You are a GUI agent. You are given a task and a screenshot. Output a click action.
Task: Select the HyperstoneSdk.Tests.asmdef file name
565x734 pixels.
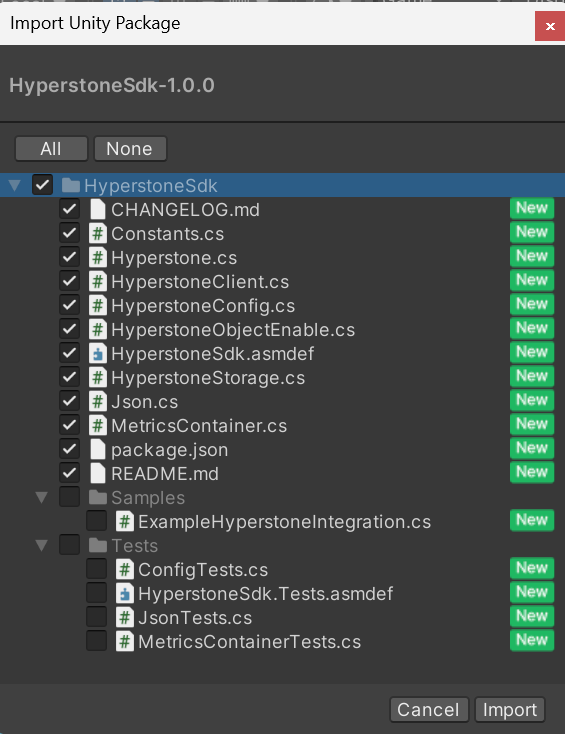[x=265, y=594]
